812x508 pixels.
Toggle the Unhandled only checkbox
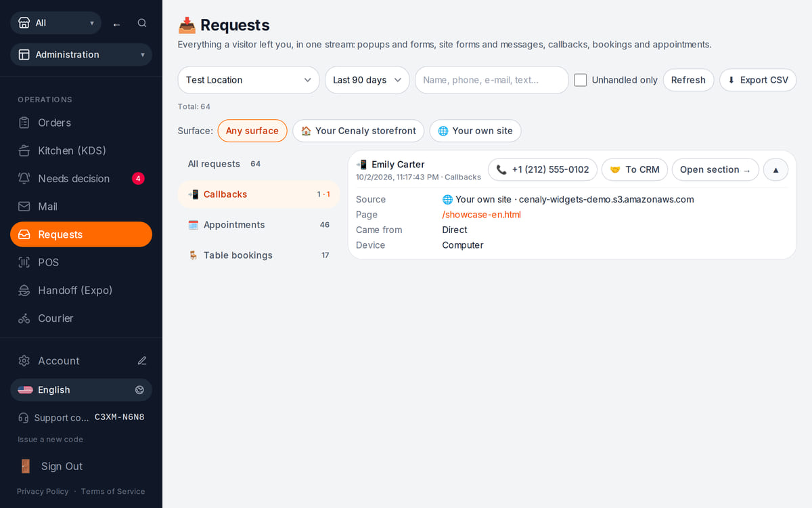pyautogui.click(x=580, y=80)
